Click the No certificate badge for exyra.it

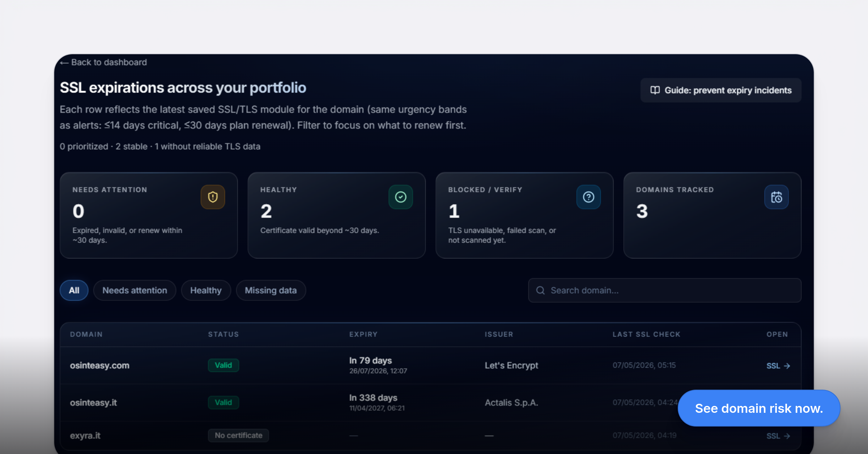pyautogui.click(x=238, y=435)
